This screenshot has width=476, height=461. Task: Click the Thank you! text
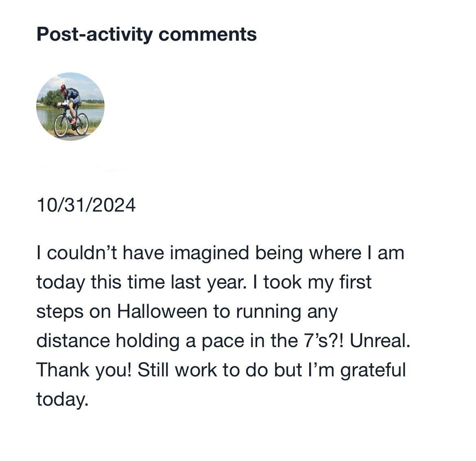click(84, 370)
